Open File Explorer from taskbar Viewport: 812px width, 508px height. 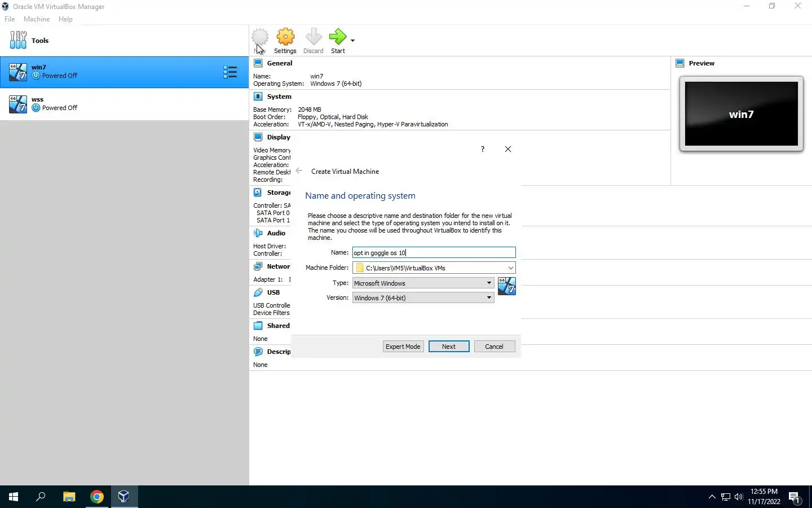69,497
